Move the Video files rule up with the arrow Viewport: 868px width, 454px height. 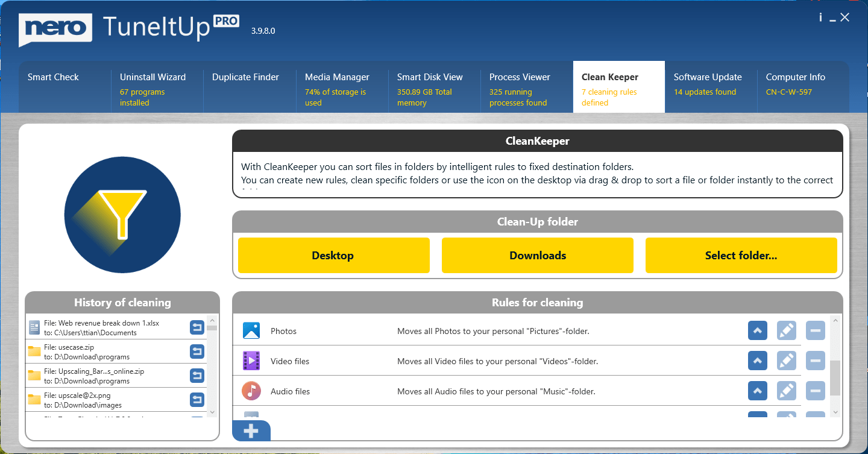point(758,361)
